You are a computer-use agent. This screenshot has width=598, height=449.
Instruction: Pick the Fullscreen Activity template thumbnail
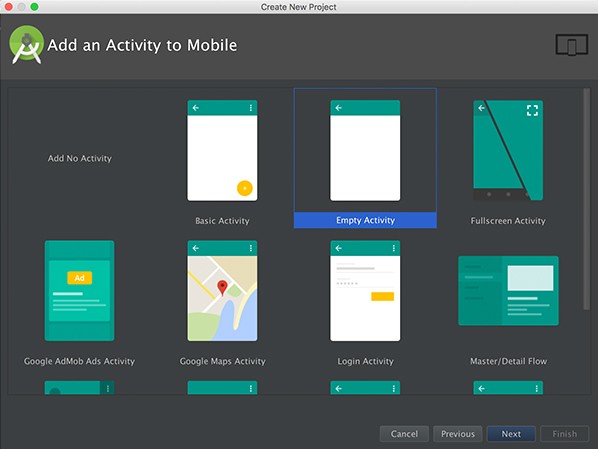click(508, 150)
